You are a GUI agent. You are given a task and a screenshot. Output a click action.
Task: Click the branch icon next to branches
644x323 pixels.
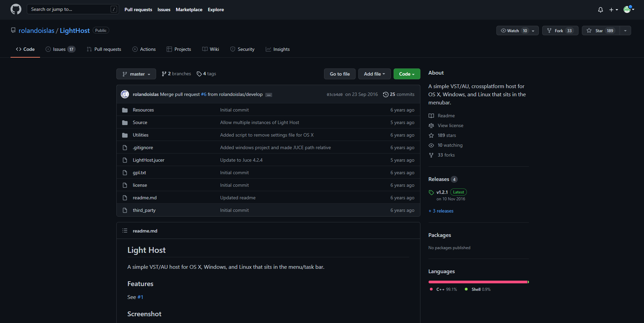click(x=164, y=74)
